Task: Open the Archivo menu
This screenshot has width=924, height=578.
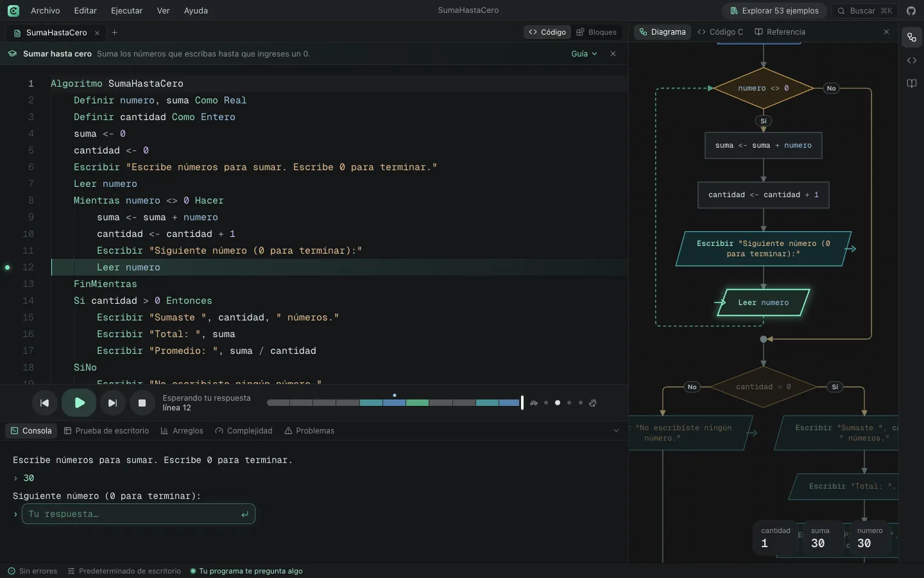Action: point(46,11)
